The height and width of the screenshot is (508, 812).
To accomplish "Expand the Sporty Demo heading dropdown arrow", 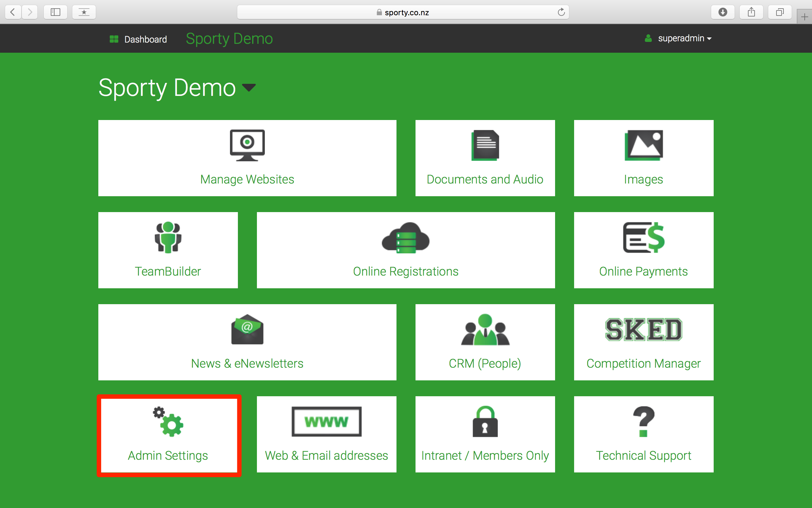I will point(249,88).
